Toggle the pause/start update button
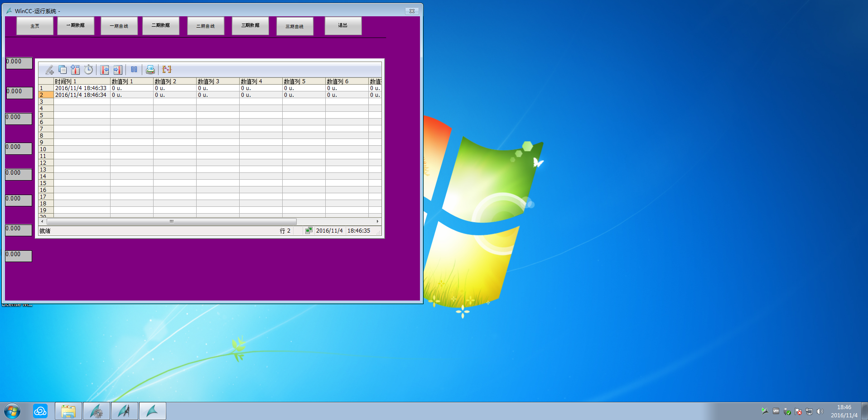 pyautogui.click(x=134, y=69)
